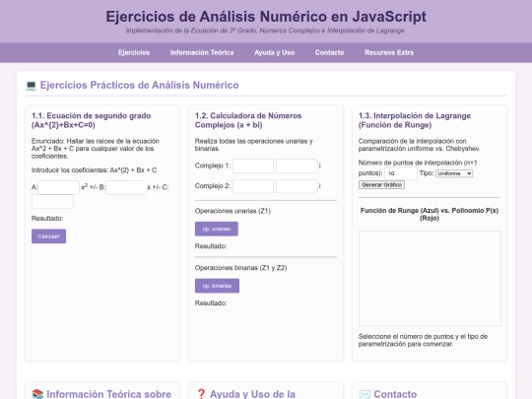Open the Tipo Uniforme dropdown

click(x=454, y=173)
